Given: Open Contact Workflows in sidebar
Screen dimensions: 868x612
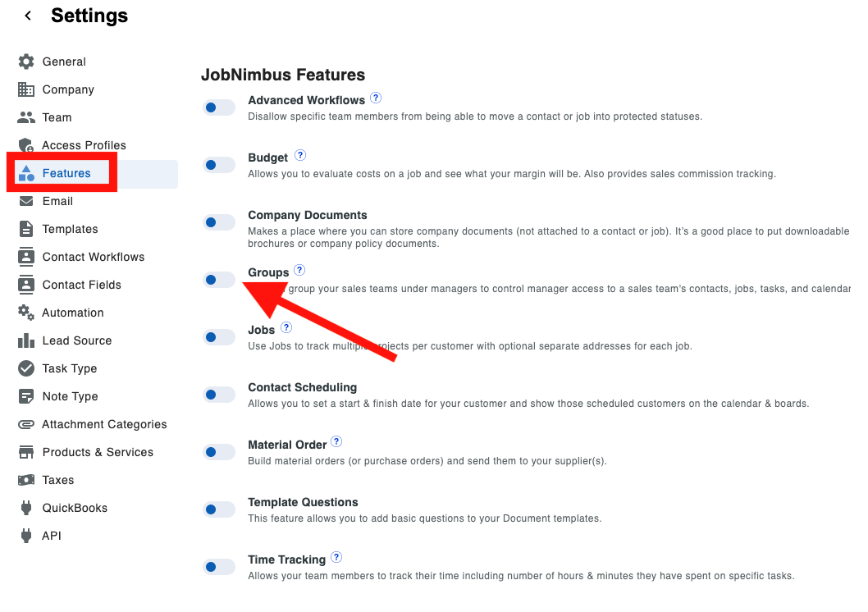Looking at the screenshot, I should [93, 257].
